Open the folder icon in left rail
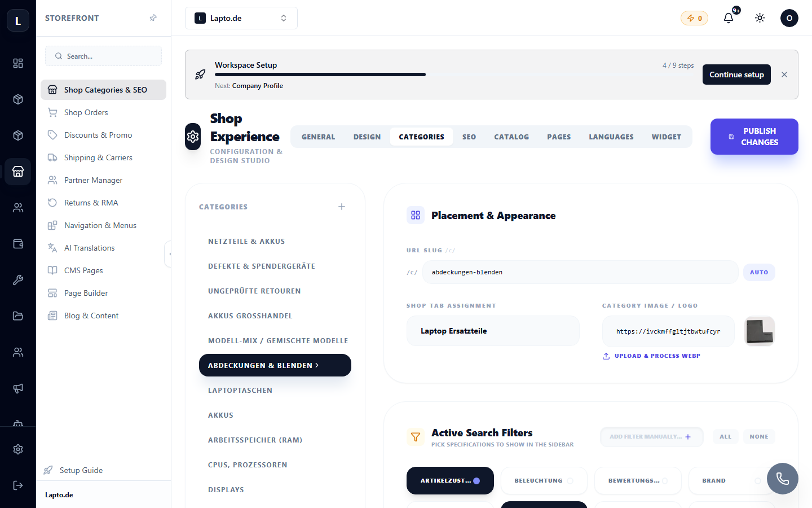The width and height of the screenshot is (812, 508). [18, 316]
